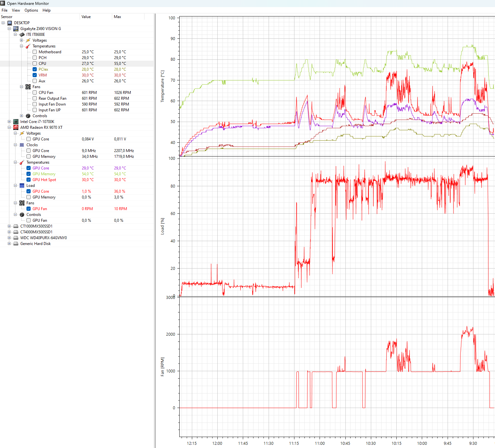Check the Input Fan UP checkbox
Screen dimensions: 495x448
click(35, 110)
